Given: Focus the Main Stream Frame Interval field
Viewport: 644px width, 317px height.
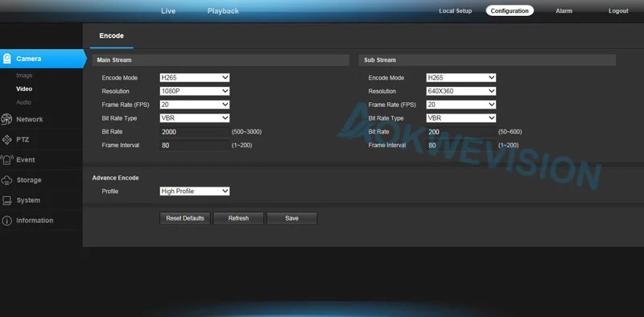Looking at the screenshot, I should point(195,146).
